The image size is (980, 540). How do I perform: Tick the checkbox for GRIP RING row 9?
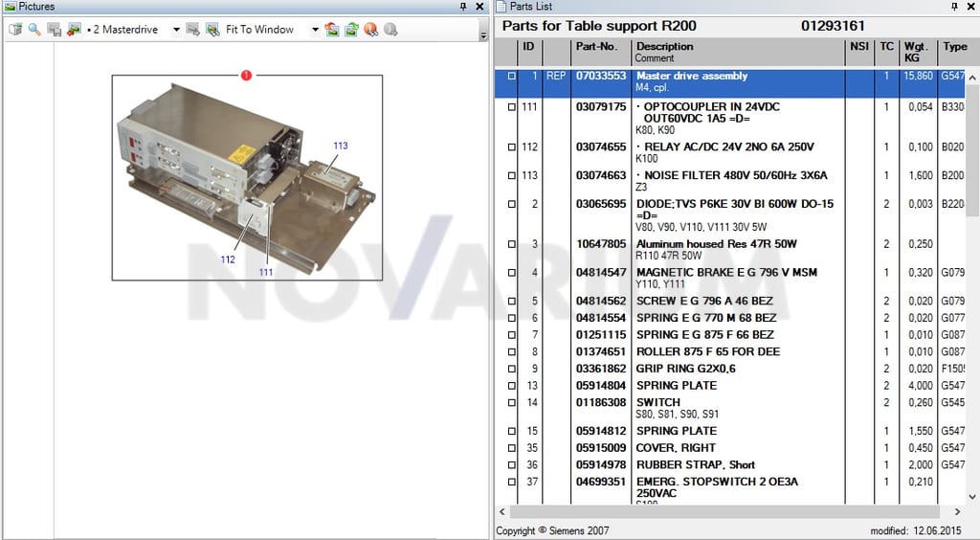[x=512, y=369]
